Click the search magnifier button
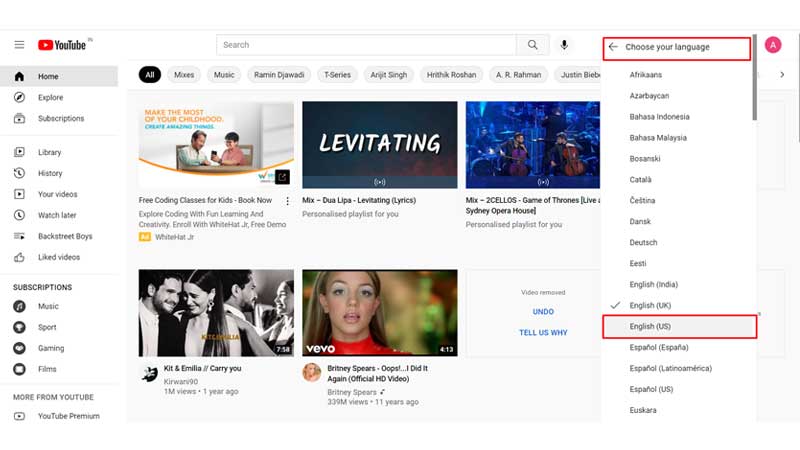Image resolution: width=800 pixels, height=450 pixels. tap(533, 45)
